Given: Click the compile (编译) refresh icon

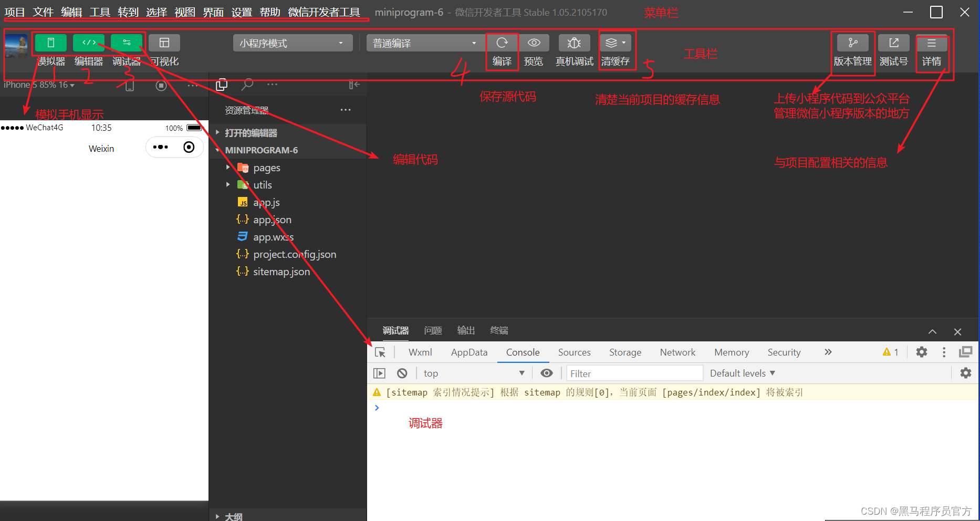Looking at the screenshot, I should click(x=502, y=43).
